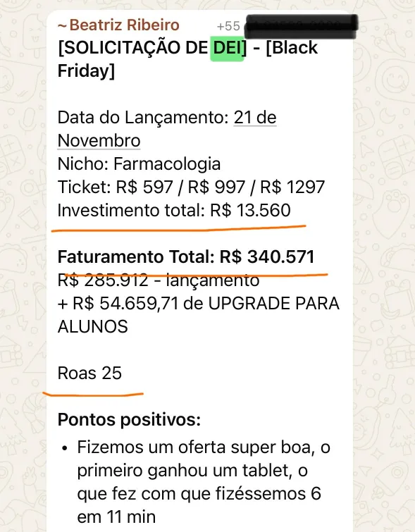Click the R$ 54.659,71 de UPGRADE text
Image resolution: width=415 pixels, height=532 pixels.
tap(199, 303)
